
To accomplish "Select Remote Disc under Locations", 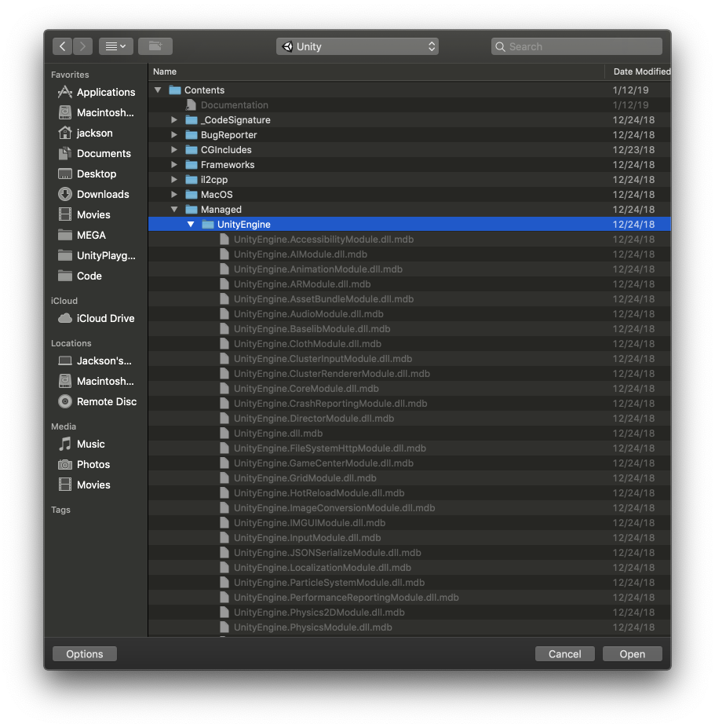I will pyautogui.click(x=97, y=401).
